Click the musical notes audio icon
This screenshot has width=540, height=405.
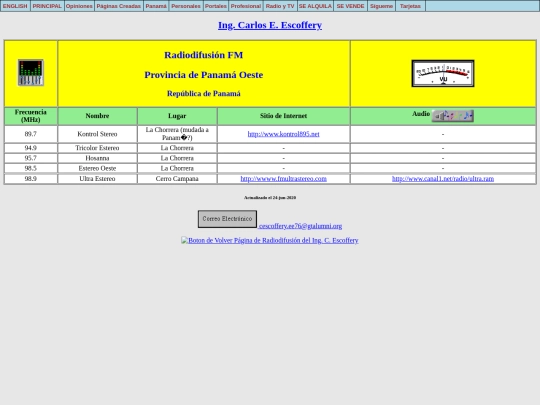pyautogui.click(x=453, y=116)
